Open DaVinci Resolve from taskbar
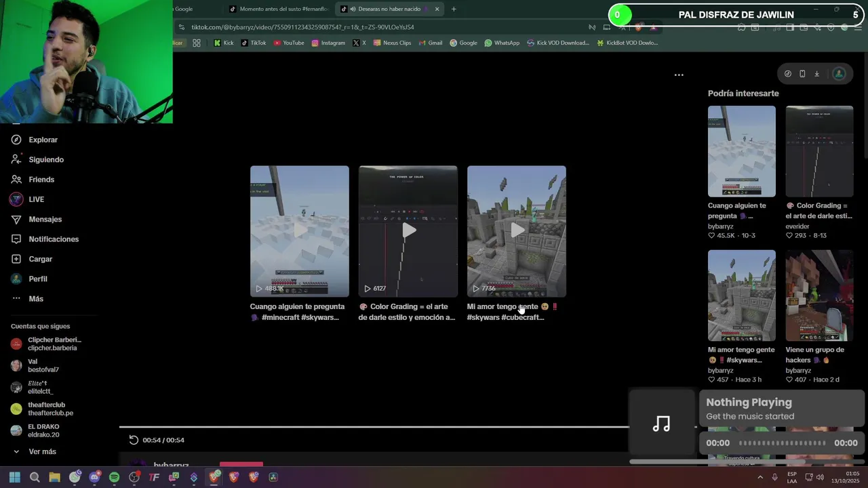Screen dimensions: 868x488 pyautogui.click(x=273, y=477)
